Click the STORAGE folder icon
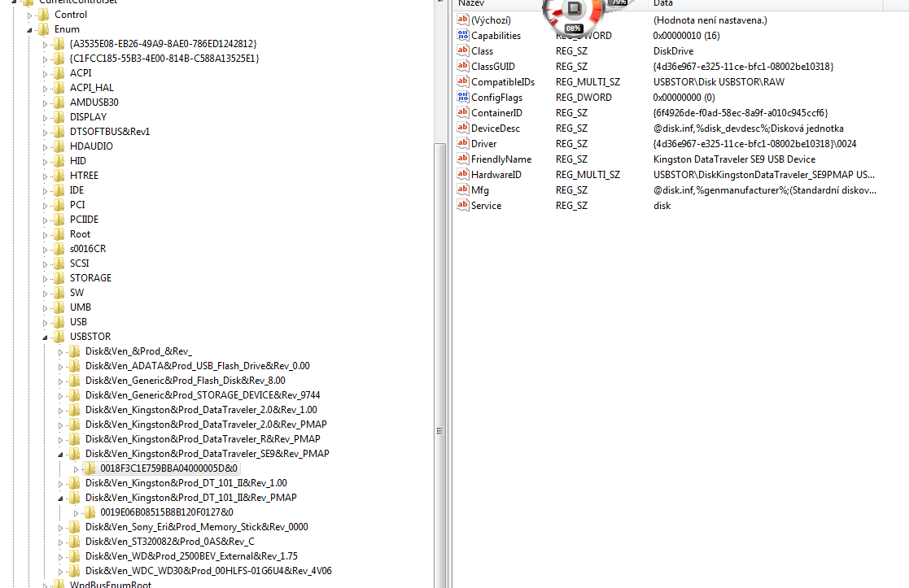Image resolution: width=909 pixels, height=588 pixels. coord(59,278)
